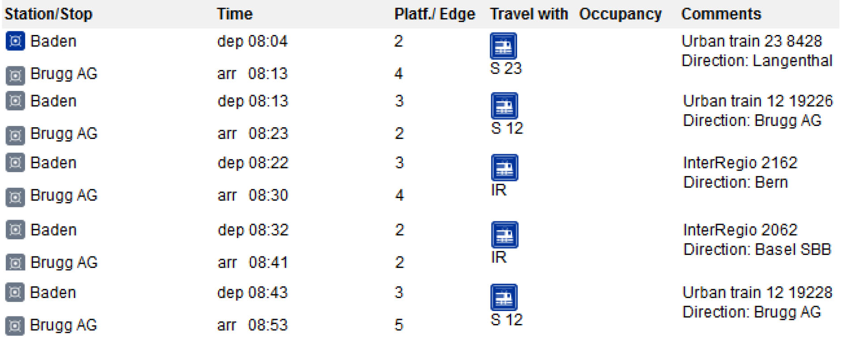Click the station icon for Baden dep 08:04
868x337 pixels.
click(15, 41)
